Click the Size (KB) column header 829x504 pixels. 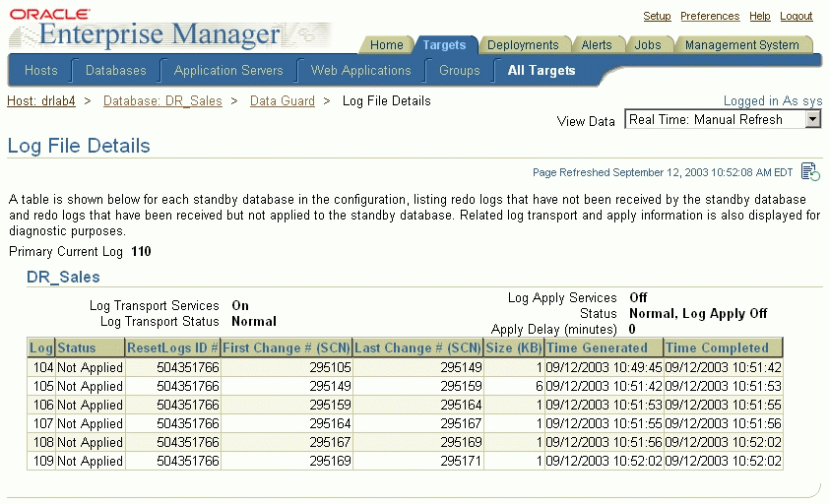tap(514, 348)
